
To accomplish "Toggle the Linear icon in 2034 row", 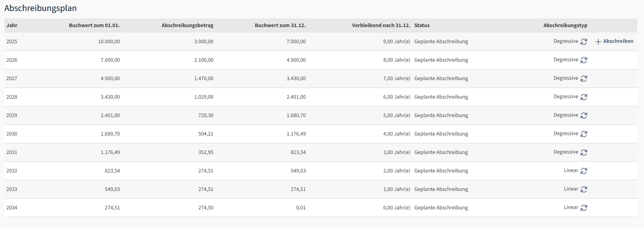I will (584, 208).
